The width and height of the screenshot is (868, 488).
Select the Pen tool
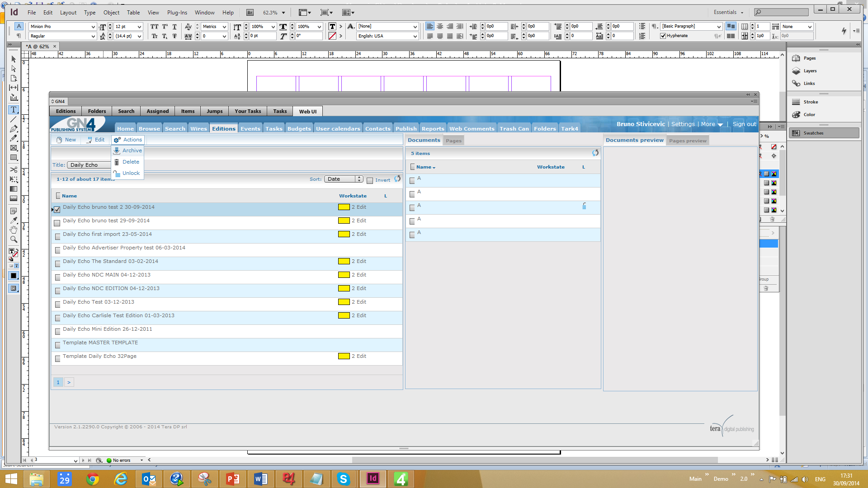[x=14, y=129]
